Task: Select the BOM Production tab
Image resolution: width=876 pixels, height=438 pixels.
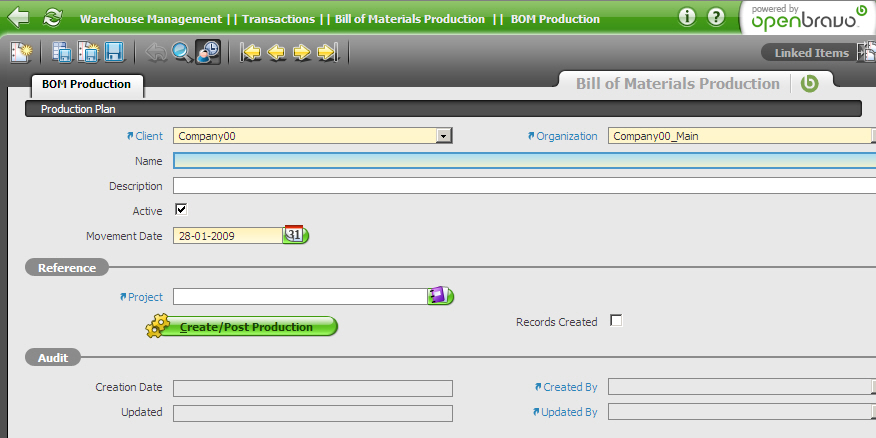Action: 87,84
